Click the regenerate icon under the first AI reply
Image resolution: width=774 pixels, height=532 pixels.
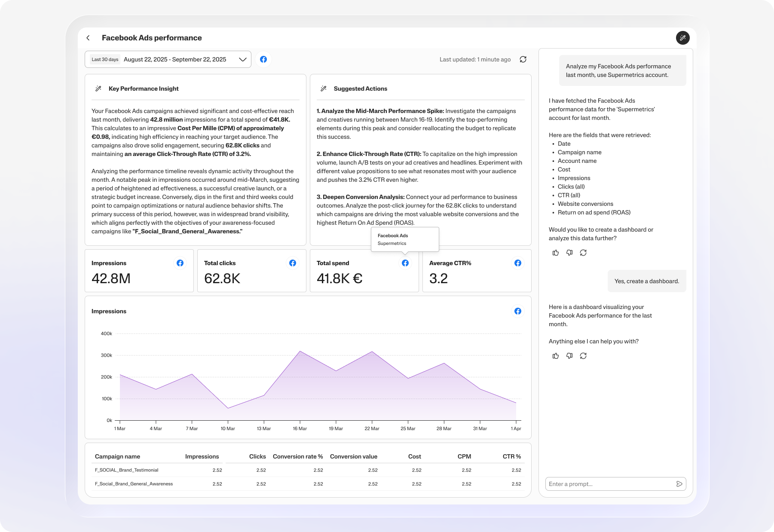pyautogui.click(x=583, y=253)
